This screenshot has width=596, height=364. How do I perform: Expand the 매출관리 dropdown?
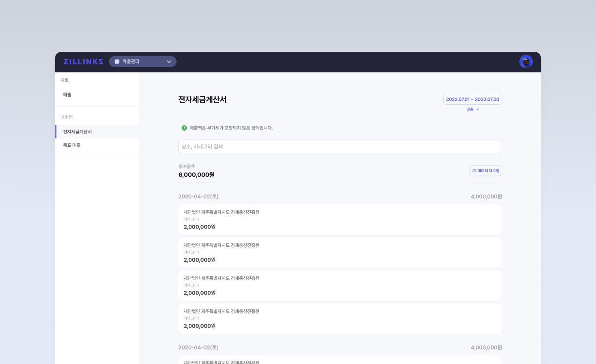tap(143, 61)
